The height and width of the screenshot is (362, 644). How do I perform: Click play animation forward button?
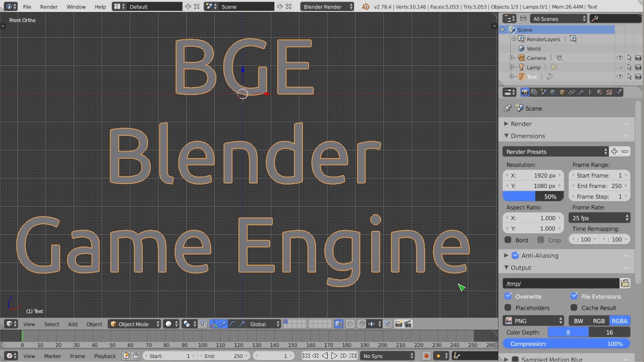pos(334,356)
